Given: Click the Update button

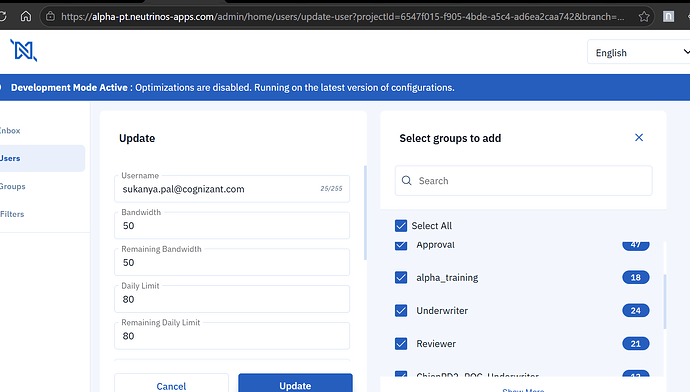Looking at the screenshot, I should pos(295,384).
